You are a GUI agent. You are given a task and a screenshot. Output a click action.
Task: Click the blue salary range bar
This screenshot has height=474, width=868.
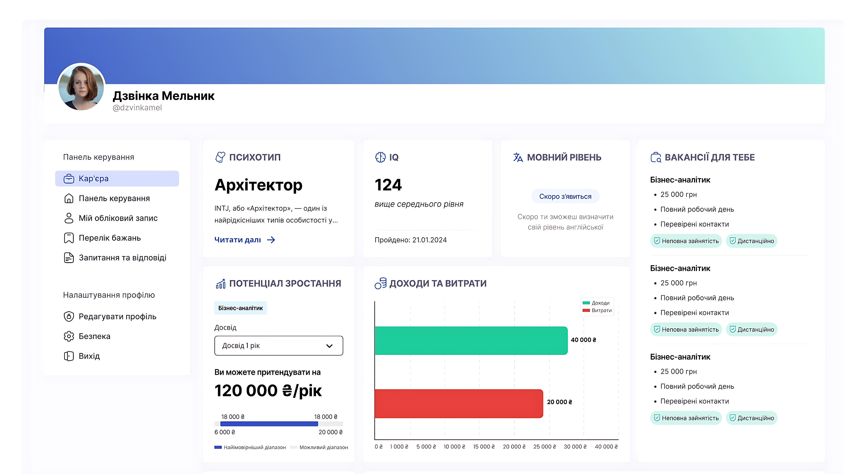(269, 424)
